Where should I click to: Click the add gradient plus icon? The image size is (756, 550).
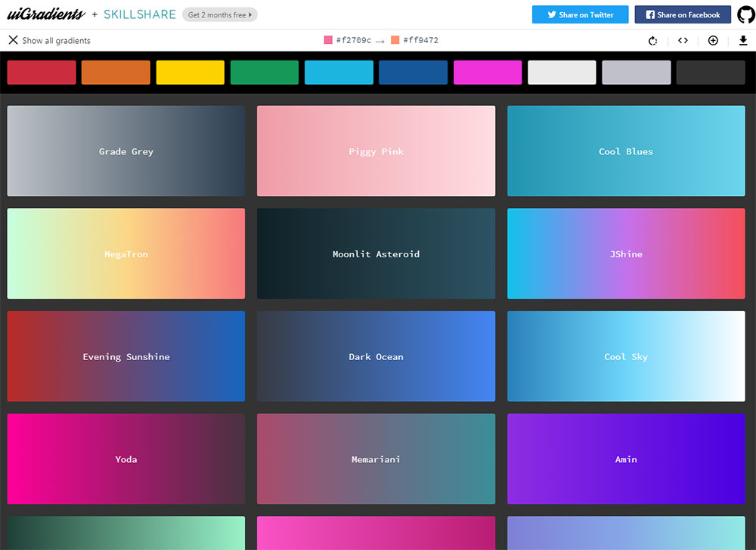(x=713, y=41)
